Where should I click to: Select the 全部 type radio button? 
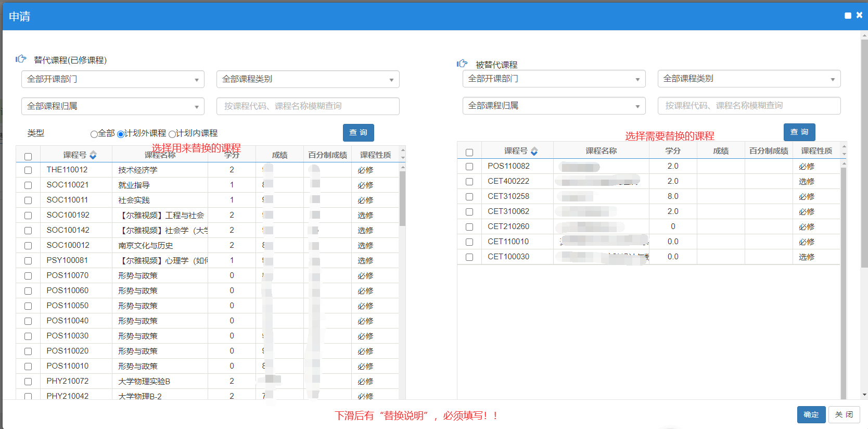[94, 134]
